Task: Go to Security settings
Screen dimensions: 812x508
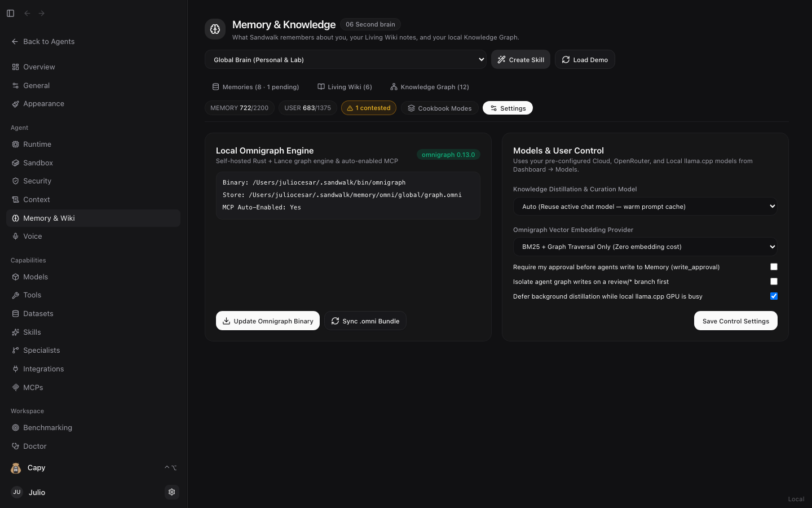Action: click(93, 181)
